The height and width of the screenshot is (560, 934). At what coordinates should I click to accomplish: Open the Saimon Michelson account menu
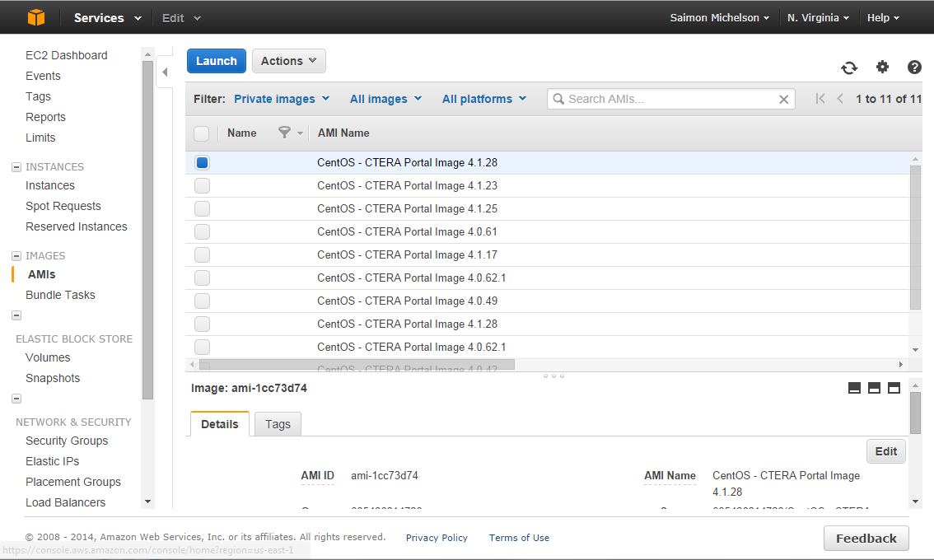pyautogui.click(x=720, y=18)
